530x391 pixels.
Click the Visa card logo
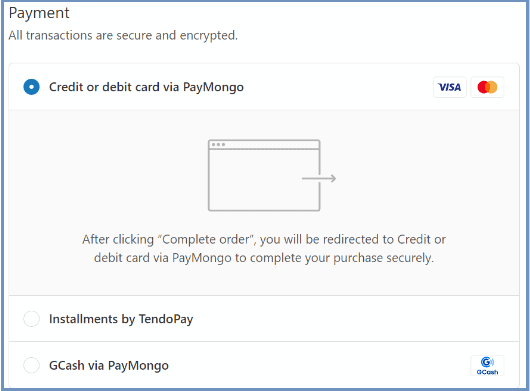[450, 87]
